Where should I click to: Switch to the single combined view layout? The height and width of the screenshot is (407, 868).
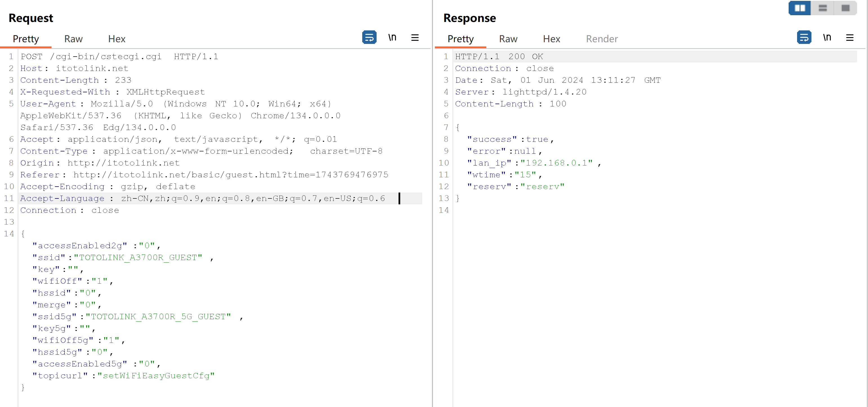pos(845,8)
